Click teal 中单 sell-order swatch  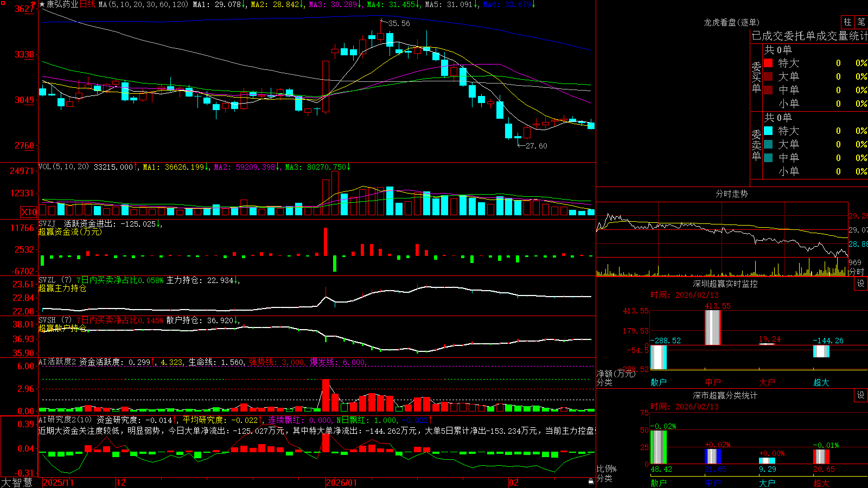pyautogui.click(x=768, y=158)
